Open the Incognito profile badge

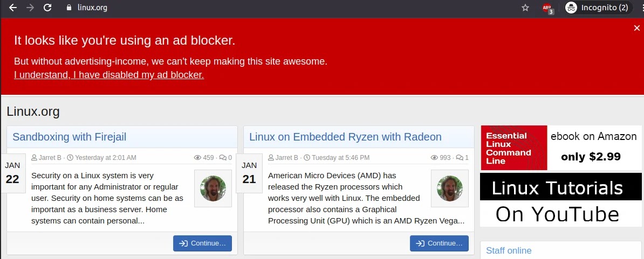[599, 8]
